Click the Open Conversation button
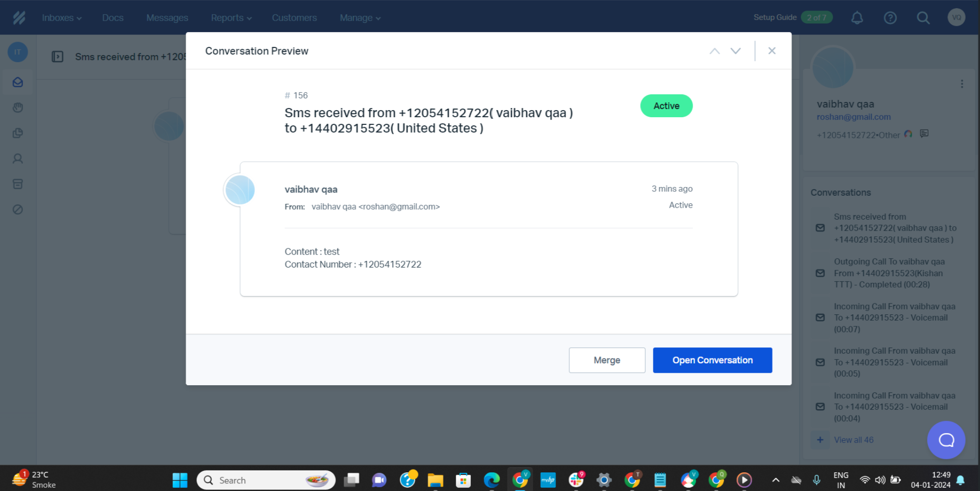Screen dimensions: 980x491 click(x=713, y=360)
